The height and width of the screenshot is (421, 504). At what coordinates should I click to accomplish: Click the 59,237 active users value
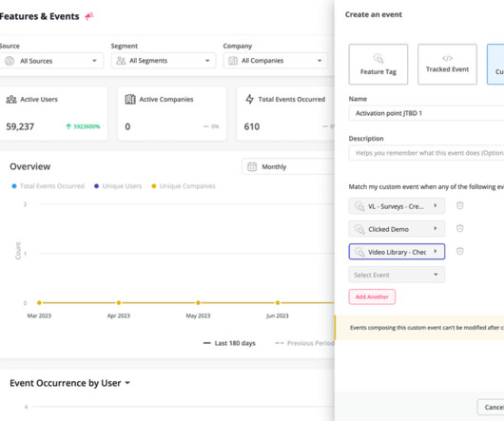pos(20,126)
